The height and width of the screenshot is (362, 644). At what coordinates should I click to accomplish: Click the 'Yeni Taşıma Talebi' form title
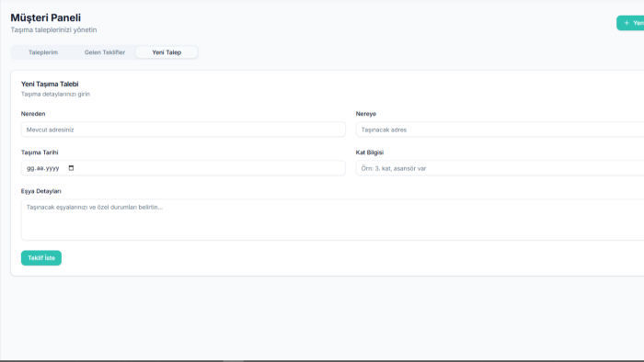coord(50,84)
